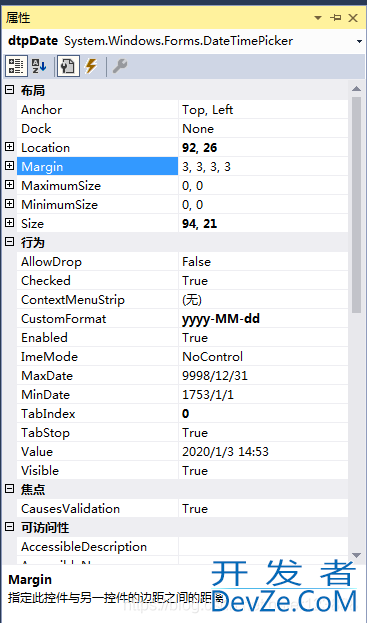
Task: Open the window position dropdown arrow
Action: [x=318, y=18]
